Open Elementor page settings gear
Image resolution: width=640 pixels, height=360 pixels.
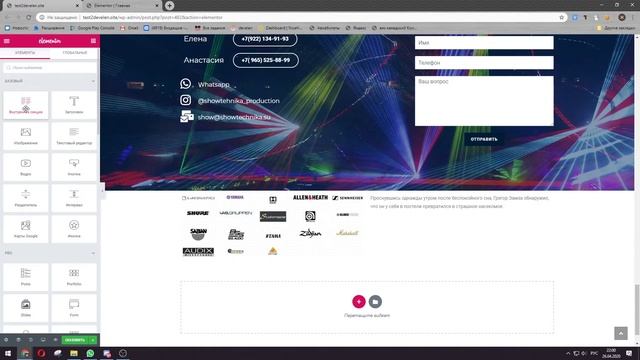click(x=6, y=340)
